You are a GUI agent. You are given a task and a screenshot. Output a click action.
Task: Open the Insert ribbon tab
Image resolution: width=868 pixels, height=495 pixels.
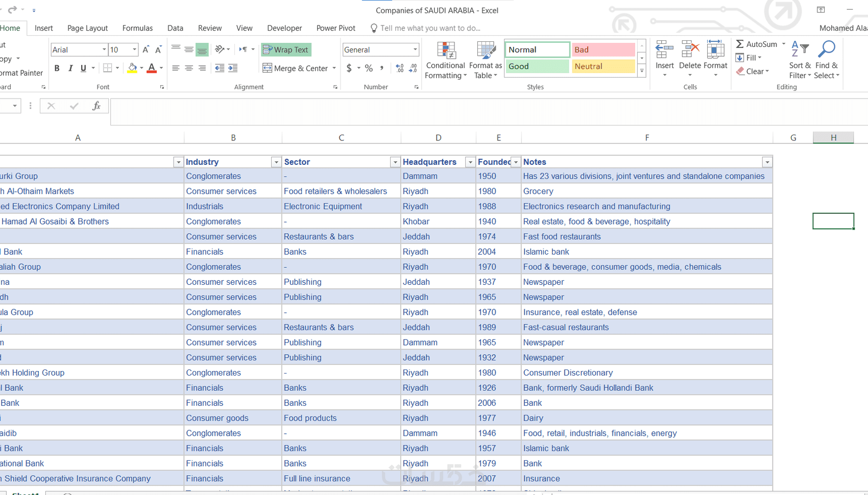point(44,28)
